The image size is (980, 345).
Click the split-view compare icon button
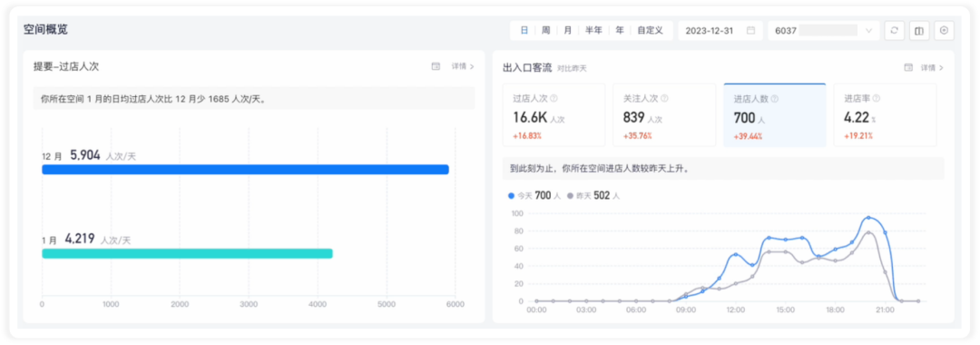point(919,31)
